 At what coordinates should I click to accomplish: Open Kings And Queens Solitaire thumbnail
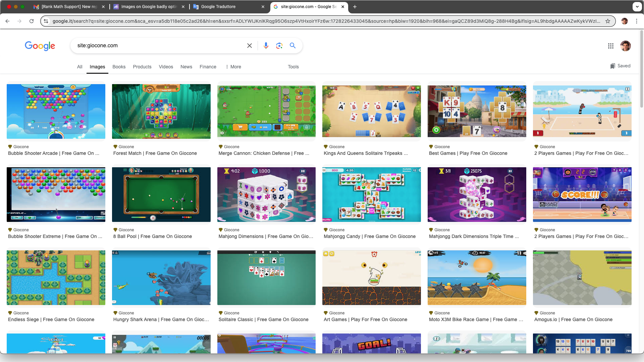372,111
